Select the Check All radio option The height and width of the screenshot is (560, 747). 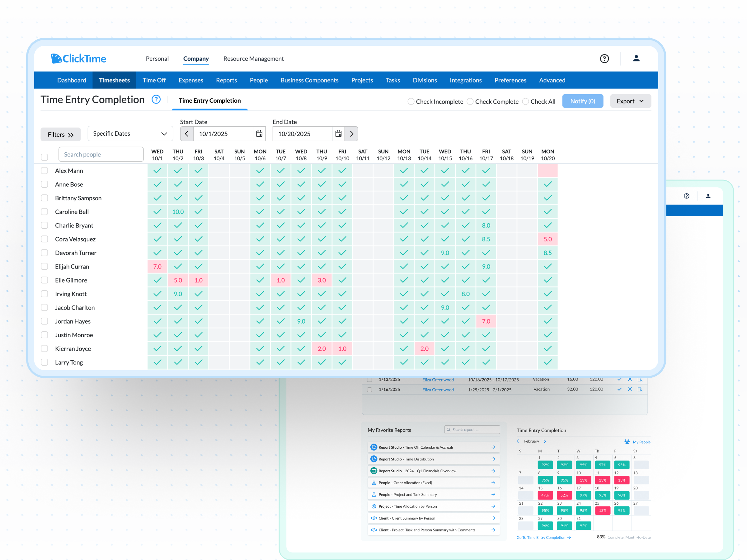pos(525,102)
